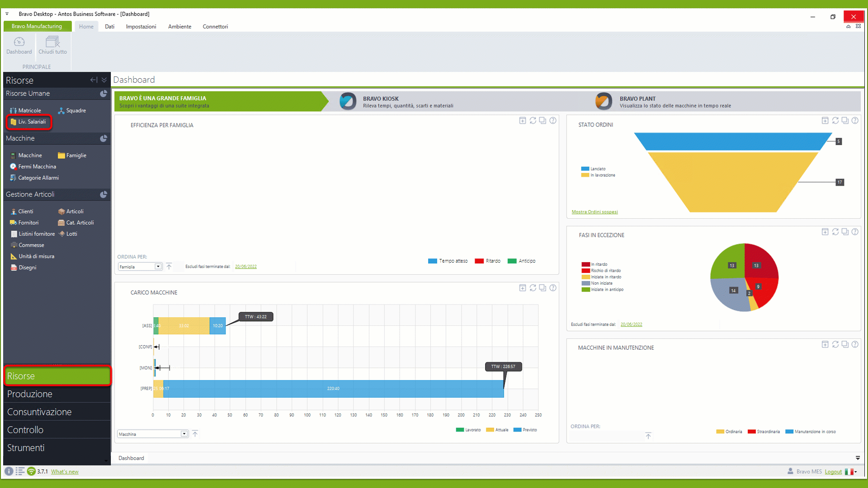The width and height of the screenshot is (868, 488).
Task: Open Commesse item
Action: tap(27, 245)
